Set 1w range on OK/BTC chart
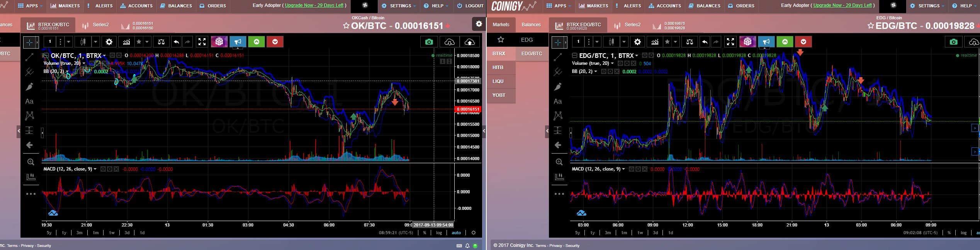The image size is (980, 250). pyautogui.click(x=112, y=233)
